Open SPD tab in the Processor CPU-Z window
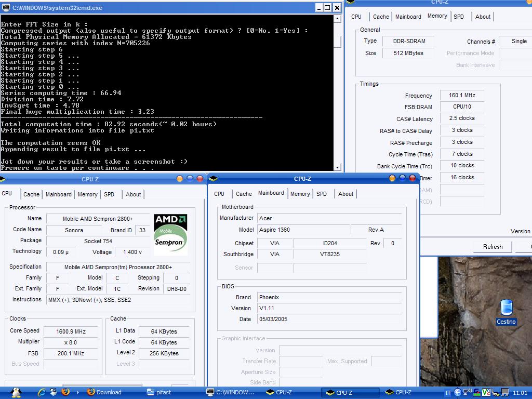 [109, 194]
